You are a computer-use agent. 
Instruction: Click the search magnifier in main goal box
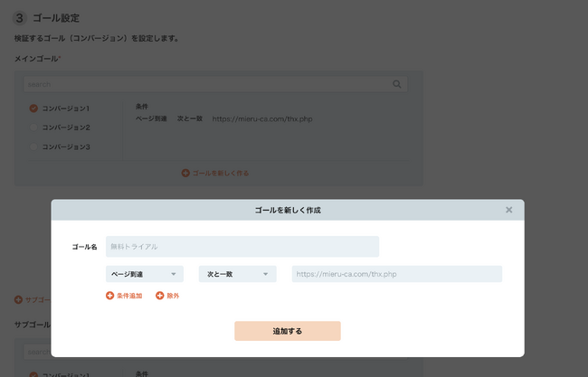pos(397,84)
